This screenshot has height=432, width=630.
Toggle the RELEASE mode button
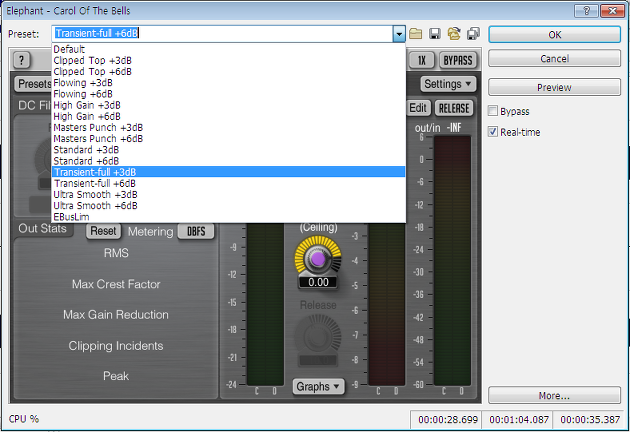[x=454, y=108]
